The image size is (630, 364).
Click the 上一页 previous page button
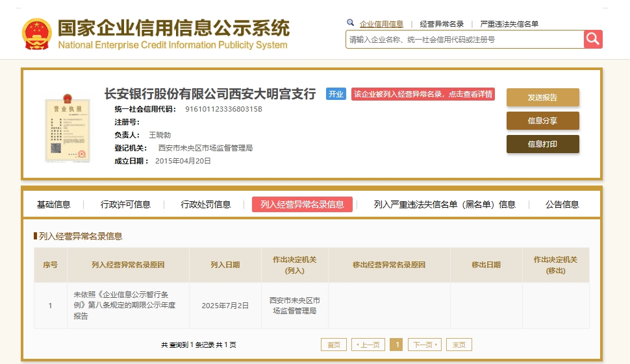pyautogui.click(x=368, y=345)
